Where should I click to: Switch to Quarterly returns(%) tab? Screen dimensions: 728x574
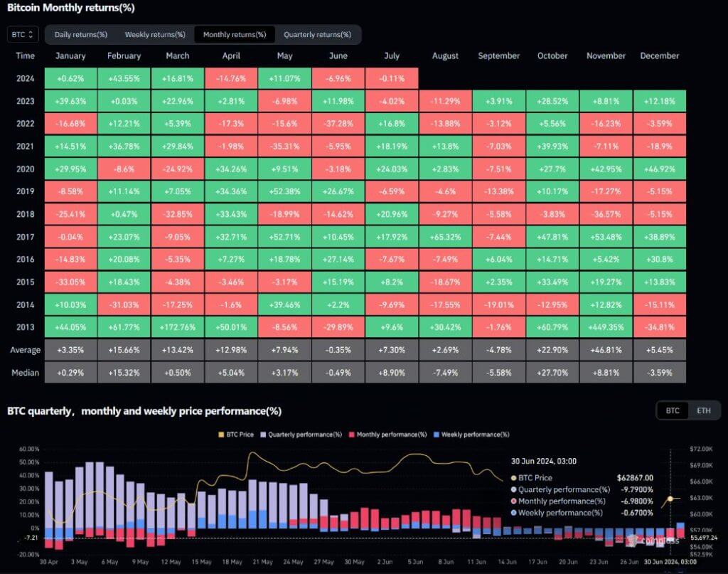tap(318, 34)
